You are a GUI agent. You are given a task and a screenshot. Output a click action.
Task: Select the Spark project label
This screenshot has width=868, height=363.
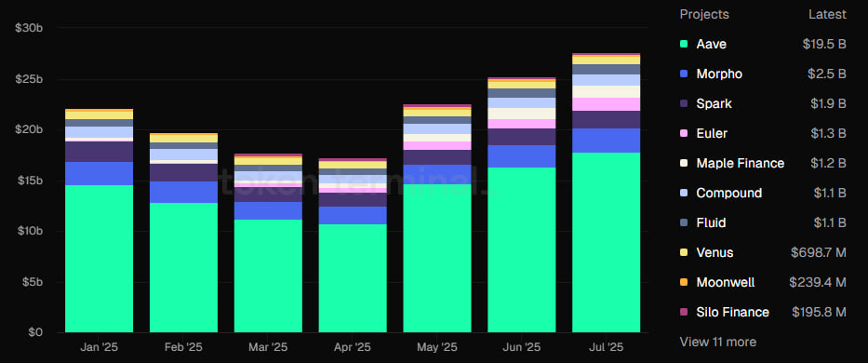point(714,103)
